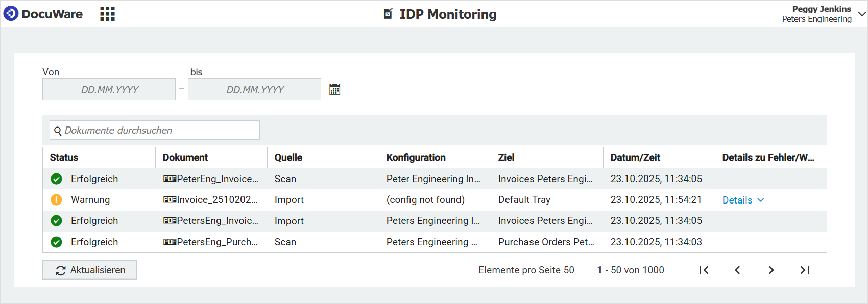The image size is (868, 304).
Task: Click the DocuWare logo
Action: pos(43,14)
